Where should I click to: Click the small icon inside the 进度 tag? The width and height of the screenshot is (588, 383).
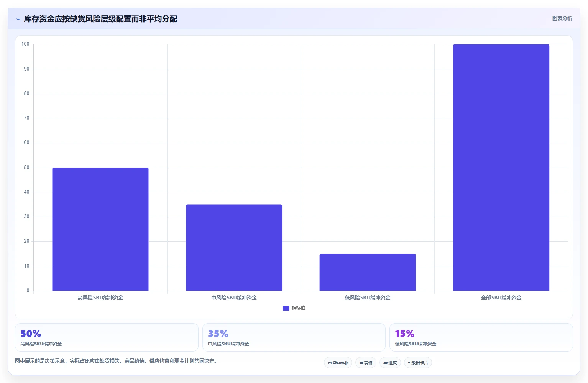click(385, 363)
